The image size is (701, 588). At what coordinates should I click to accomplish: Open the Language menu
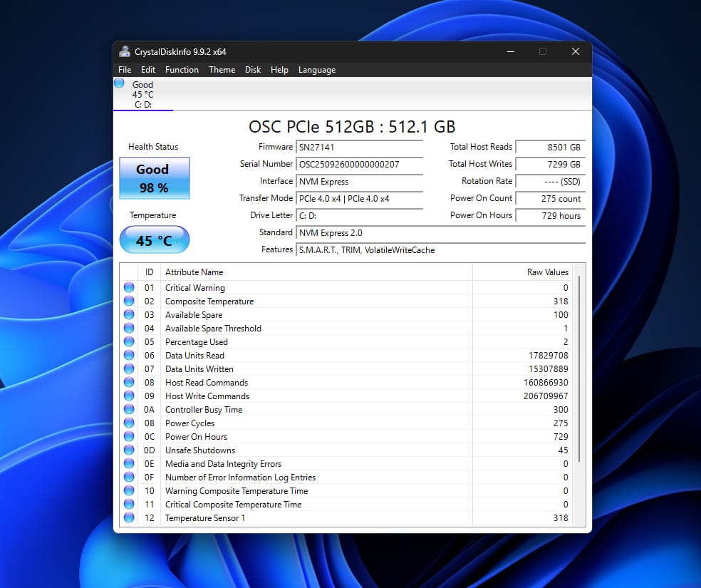click(317, 70)
